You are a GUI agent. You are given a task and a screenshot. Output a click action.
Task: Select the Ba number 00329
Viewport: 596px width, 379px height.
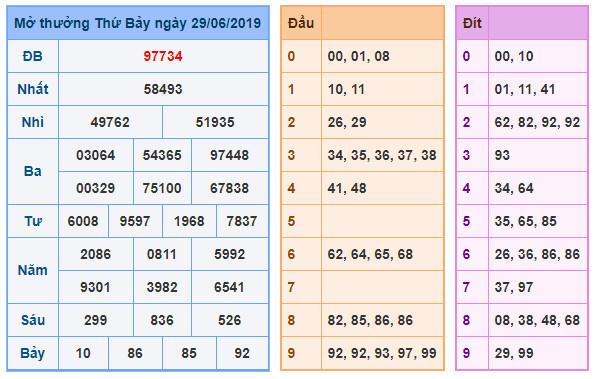[96, 189]
